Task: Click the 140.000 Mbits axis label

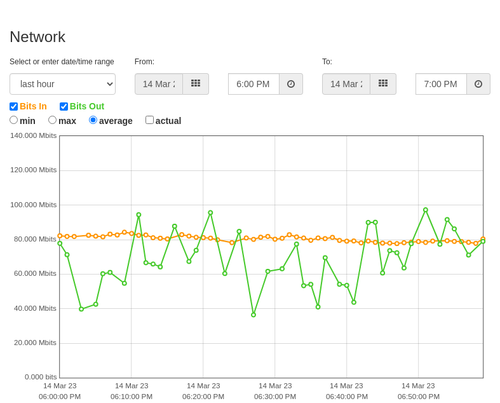Action: point(33,136)
